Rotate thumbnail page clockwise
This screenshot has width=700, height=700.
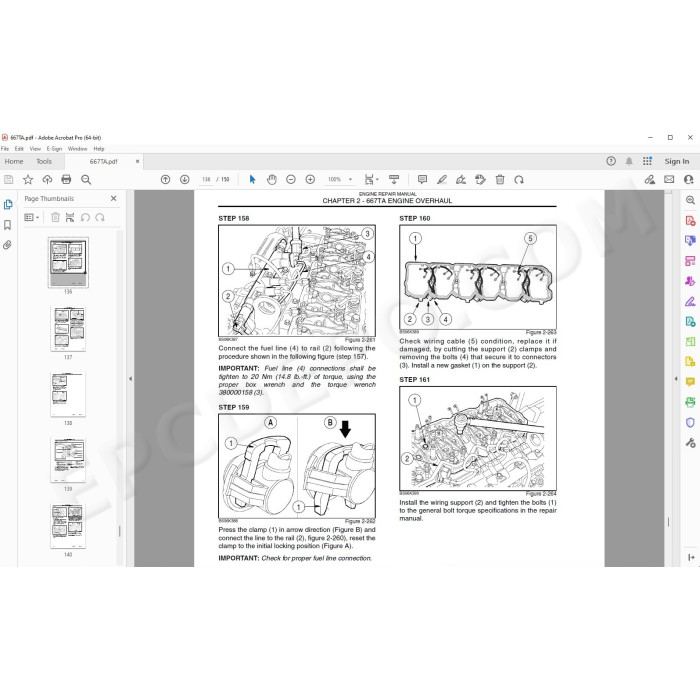100,217
